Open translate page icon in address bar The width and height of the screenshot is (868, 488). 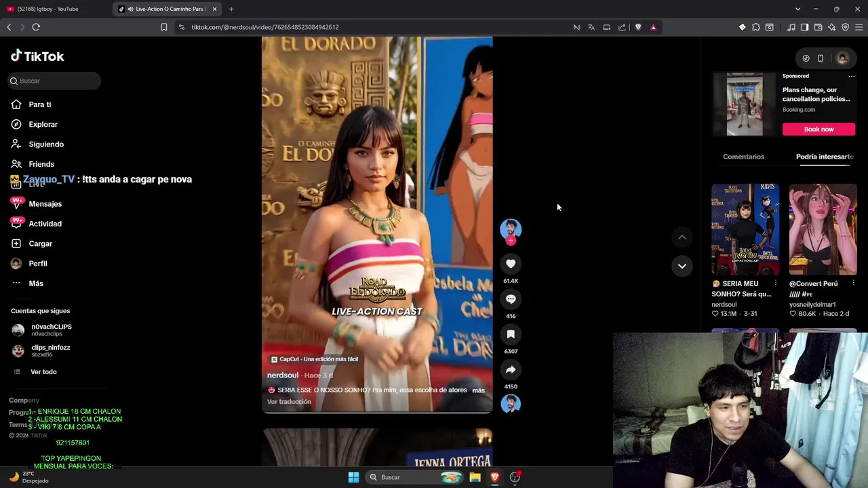[x=591, y=27]
